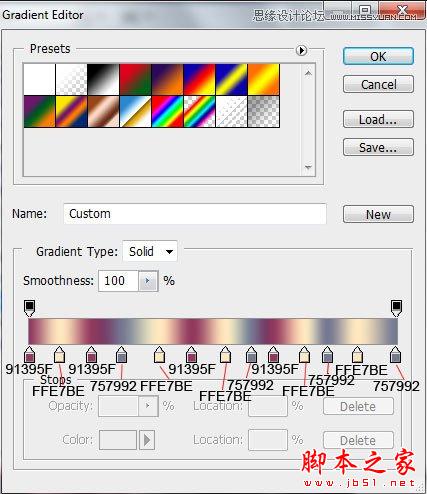
Task: Confirm the gradient with OK
Action: pyautogui.click(x=378, y=56)
